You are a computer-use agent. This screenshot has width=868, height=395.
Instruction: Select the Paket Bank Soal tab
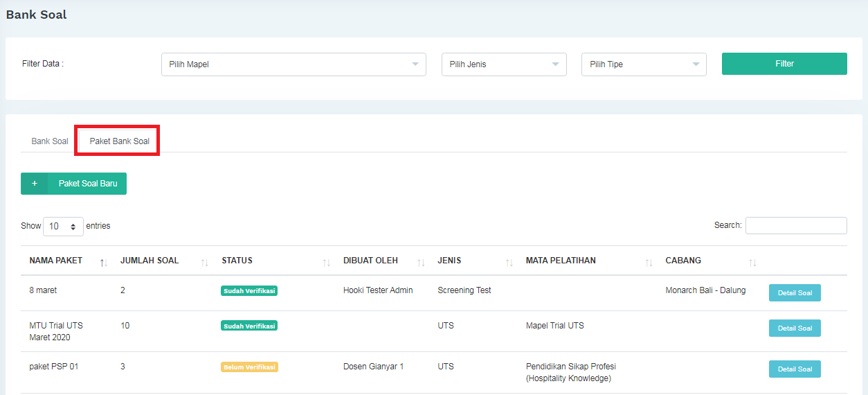119,141
